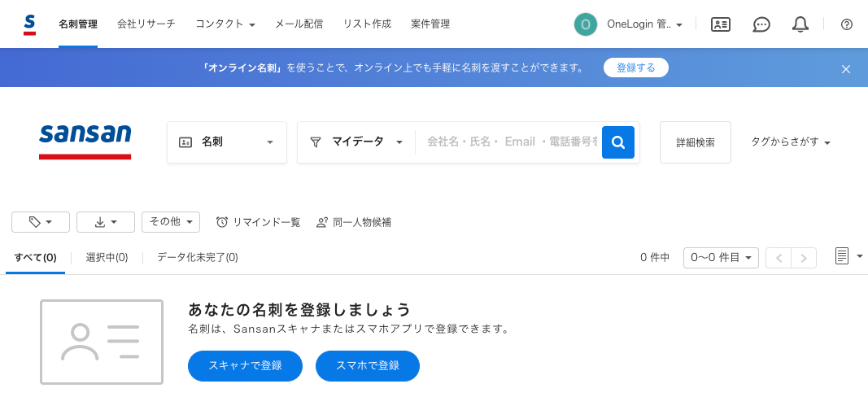Focus the 会社名・氏名 search field
This screenshot has height=410, width=868.
[512, 142]
